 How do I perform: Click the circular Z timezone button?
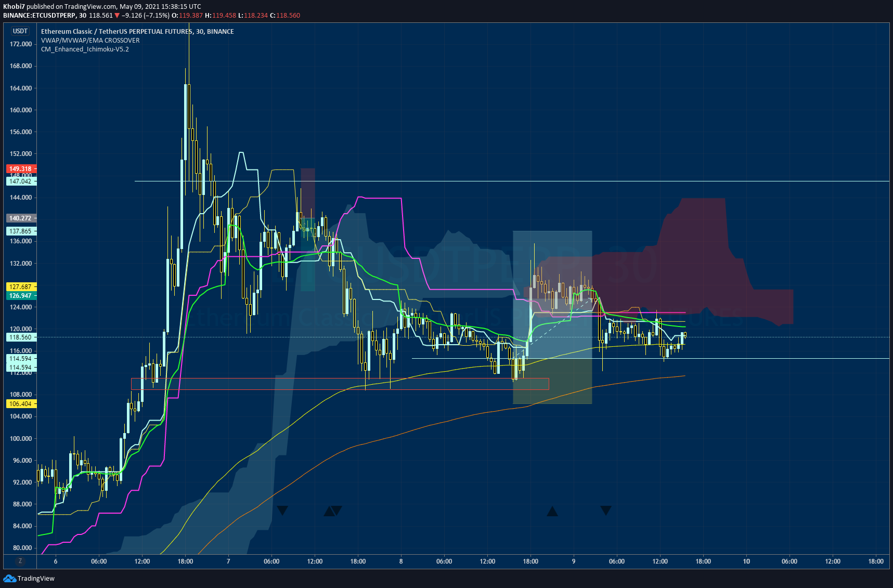tap(20, 561)
